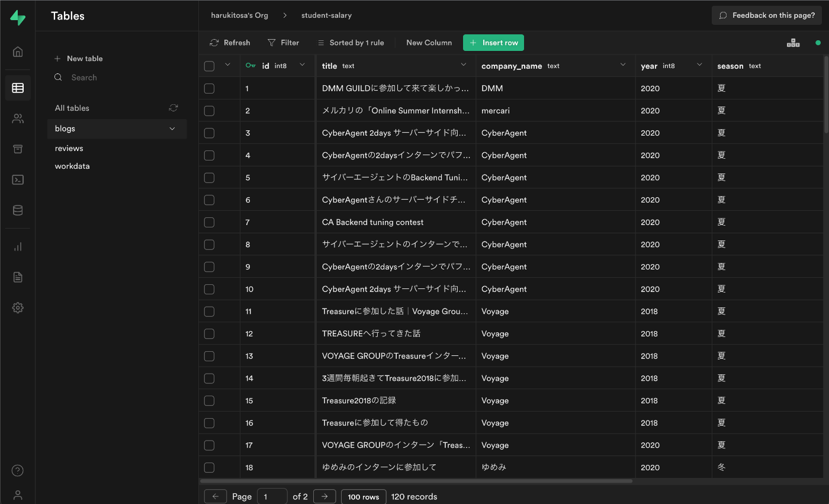The image size is (829, 504).
Task: Open the title column menu chevron
Action: point(464,65)
